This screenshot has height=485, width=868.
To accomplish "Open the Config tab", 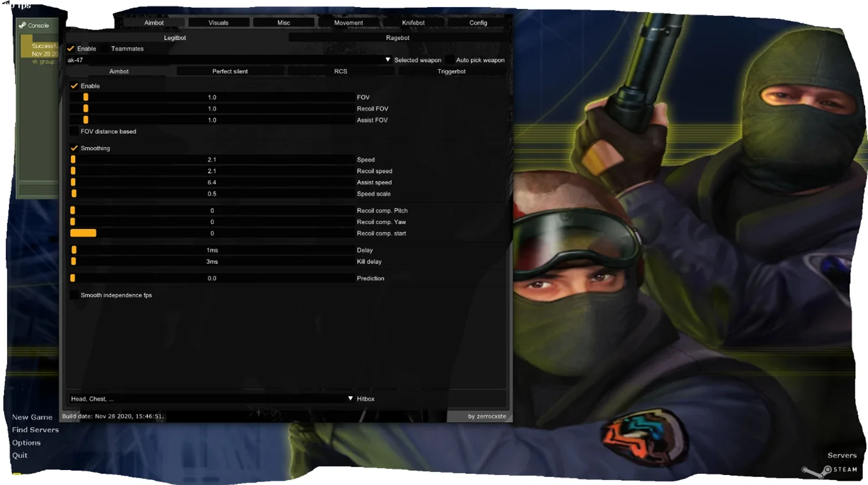I will 479,23.
